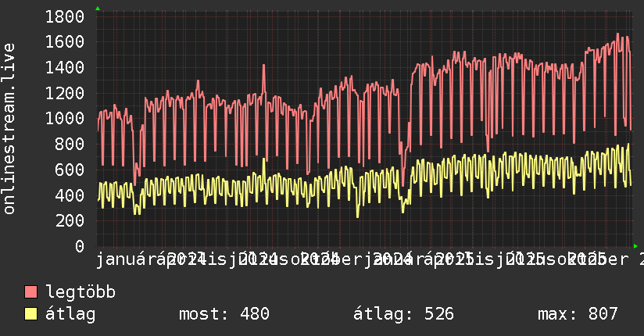Image resolution: width=644 pixels, height=336 pixels.
Task: Click the green arrow at end of x-axis
Action: [x=635, y=246]
